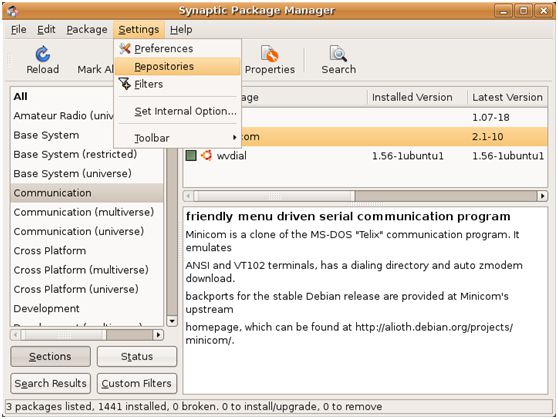Select Cross Platform (universe) section
Screen dimensions: 558x419
[87, 289]
